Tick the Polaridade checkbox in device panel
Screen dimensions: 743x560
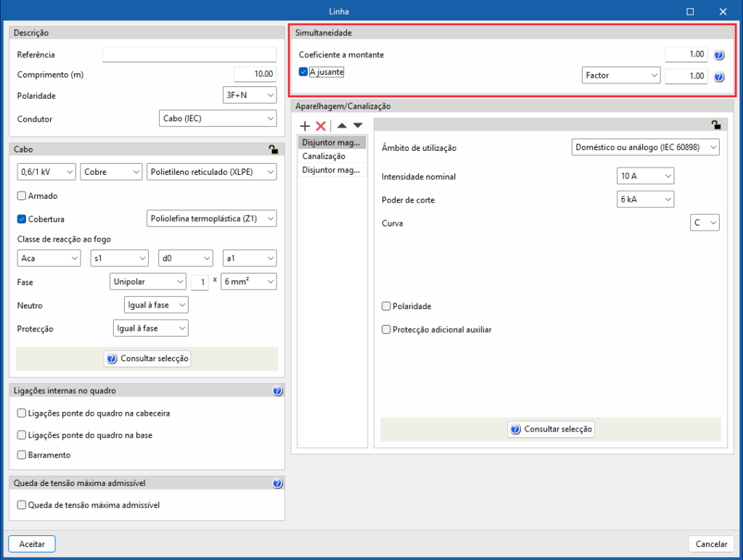click(386, 306)
